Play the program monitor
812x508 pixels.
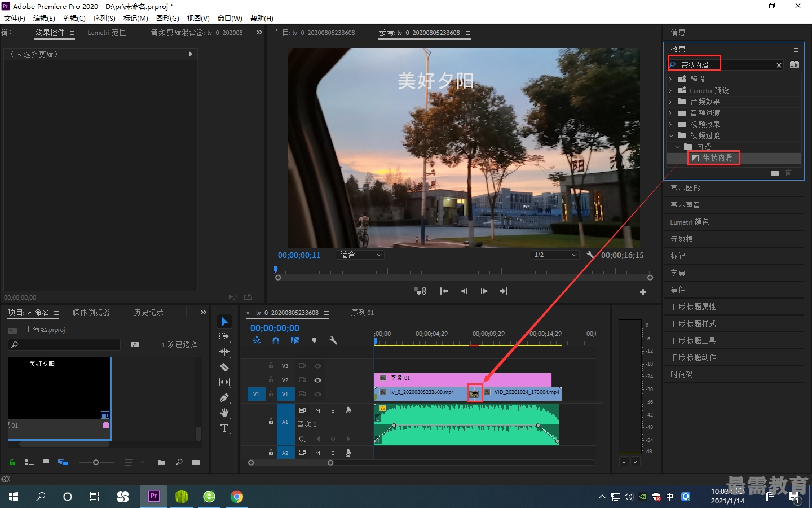click(x=484, y=291)
